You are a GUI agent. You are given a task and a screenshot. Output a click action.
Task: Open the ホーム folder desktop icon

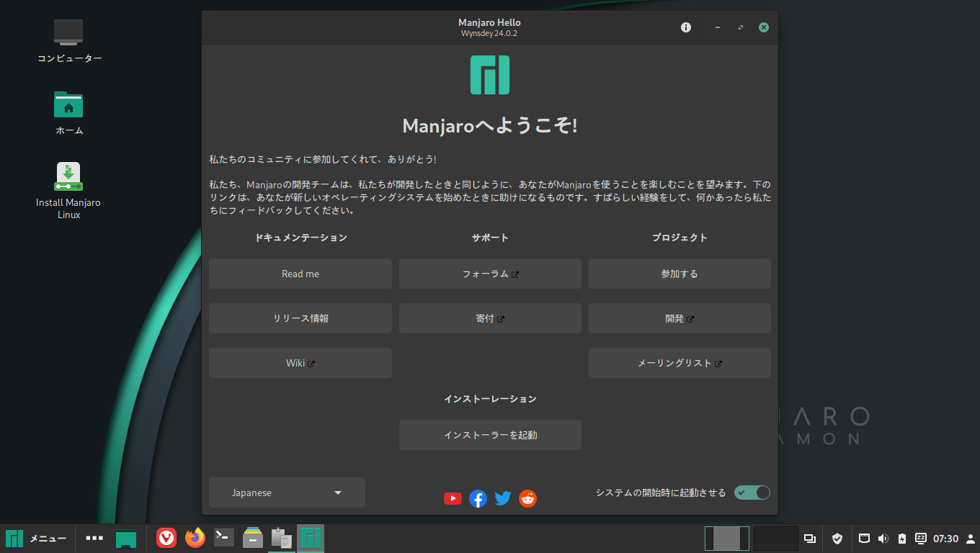[x=69, y=113]
